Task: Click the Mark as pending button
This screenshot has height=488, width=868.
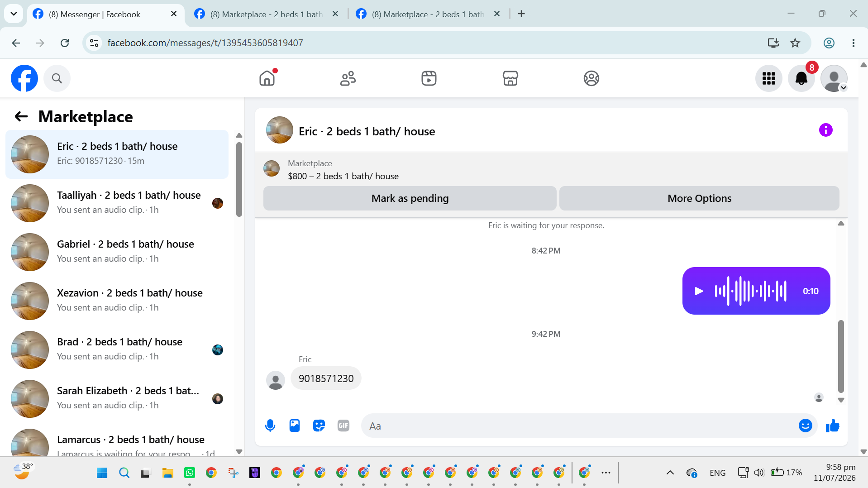Action: (x=410, y=198)
